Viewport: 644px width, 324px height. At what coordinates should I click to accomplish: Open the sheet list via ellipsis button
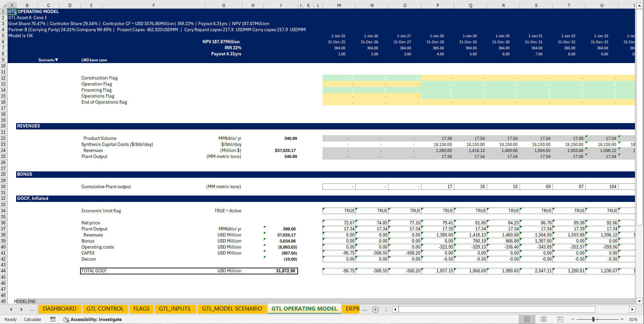32,309
